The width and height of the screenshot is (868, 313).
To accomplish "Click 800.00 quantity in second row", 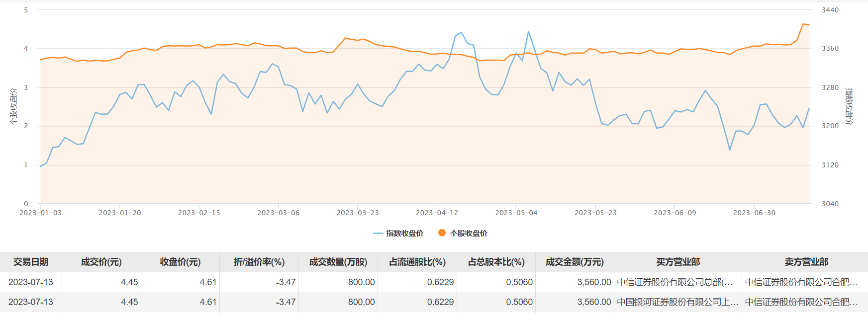I will [x=362, y=302].
